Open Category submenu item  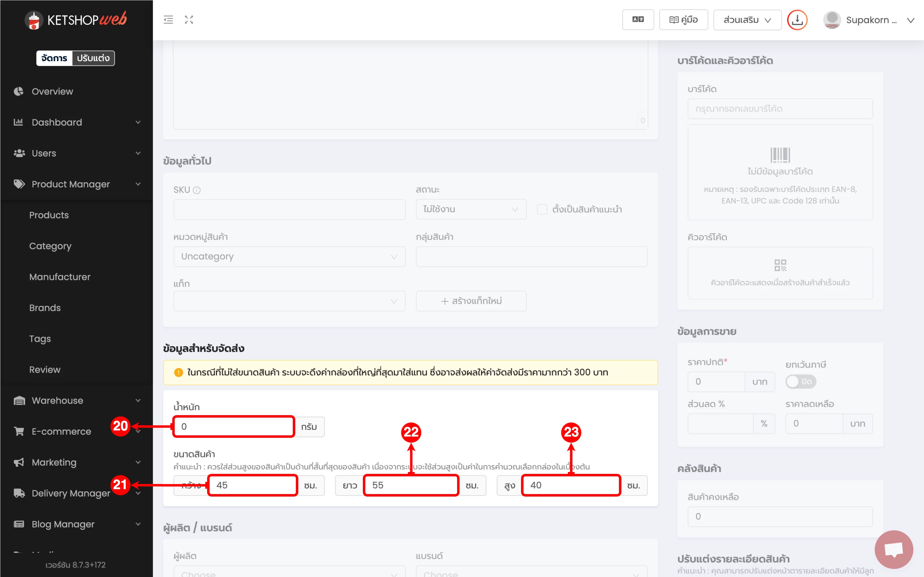[50, 246]
